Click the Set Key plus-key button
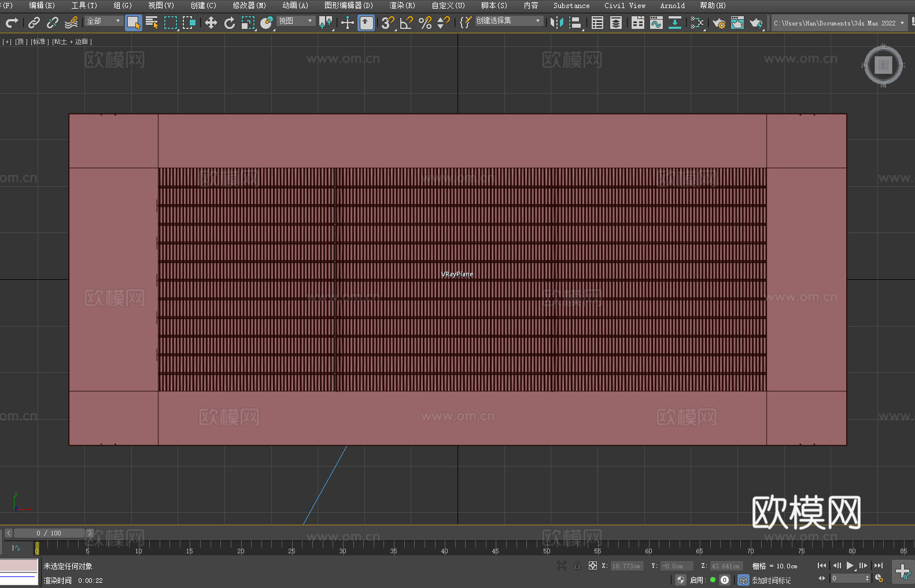Image resolution: width=915 pixels, height=588 pixels. tap(903, 572)
